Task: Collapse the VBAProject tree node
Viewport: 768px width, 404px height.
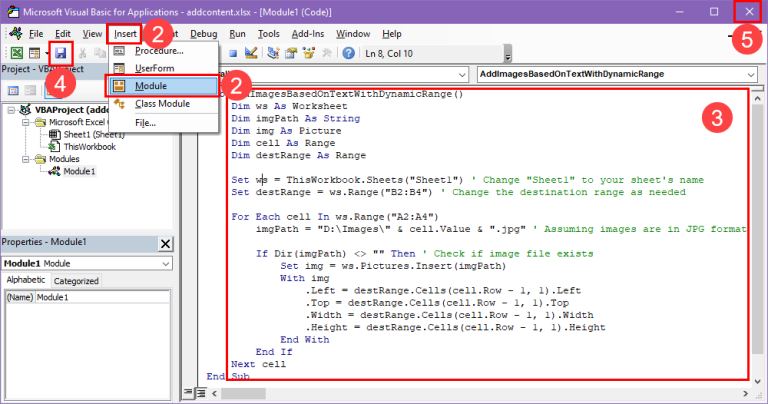Action: (11, 110)
